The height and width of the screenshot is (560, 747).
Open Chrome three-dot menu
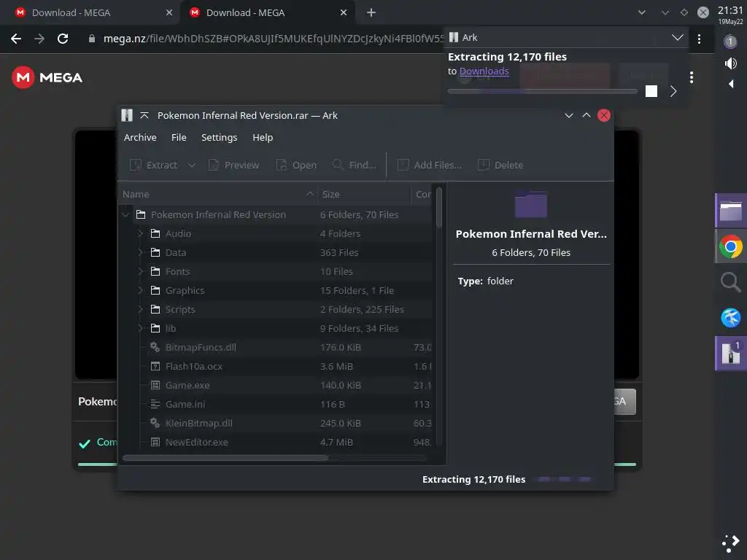click(699, 39)
